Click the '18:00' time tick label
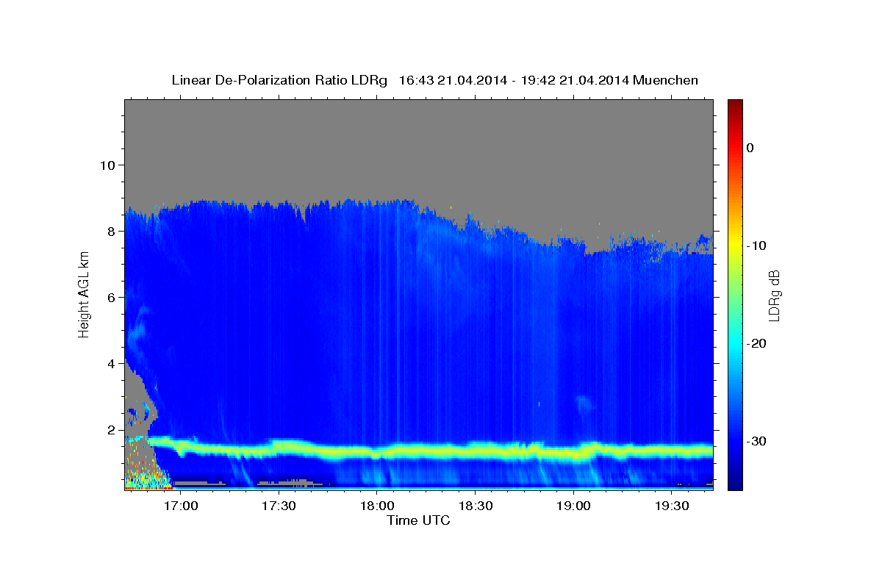The width and height of the screenshot is (882, 588). (376, 506)
